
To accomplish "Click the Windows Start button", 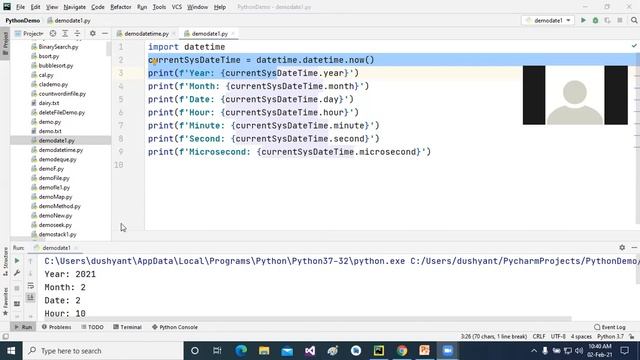I will [x=11, y=351].
